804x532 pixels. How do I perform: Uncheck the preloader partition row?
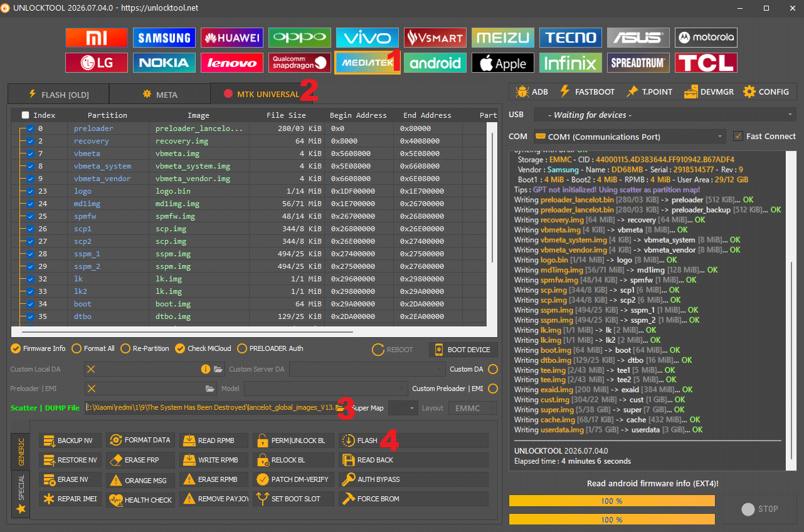tap(30, 128)
